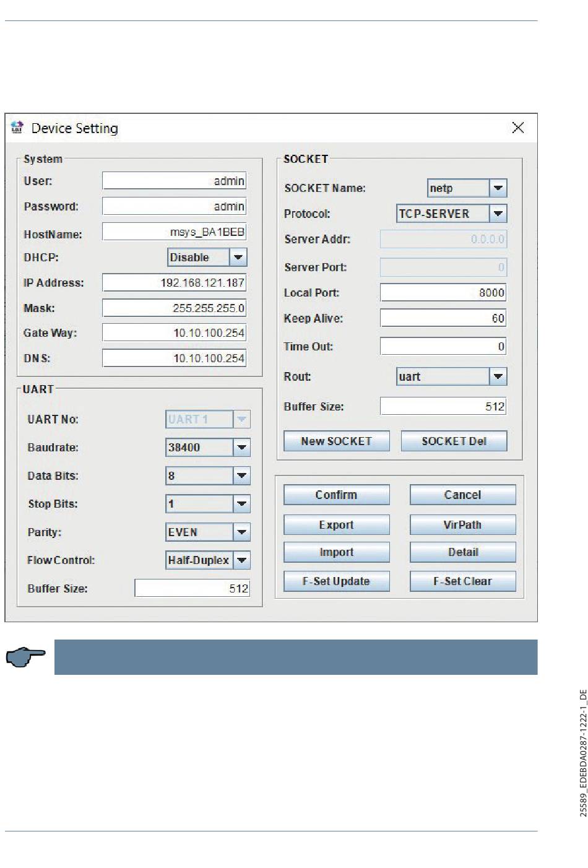The height and width of the screenshot is (868, 588).
Task: Open the Data Bits dropdown
Action: tap(208, 475)
